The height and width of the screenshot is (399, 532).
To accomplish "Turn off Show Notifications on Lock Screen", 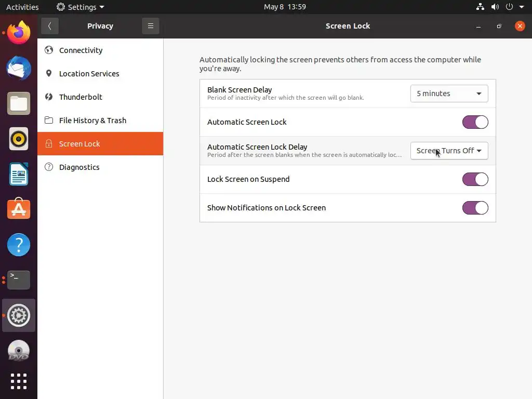I will coord(475,208).
